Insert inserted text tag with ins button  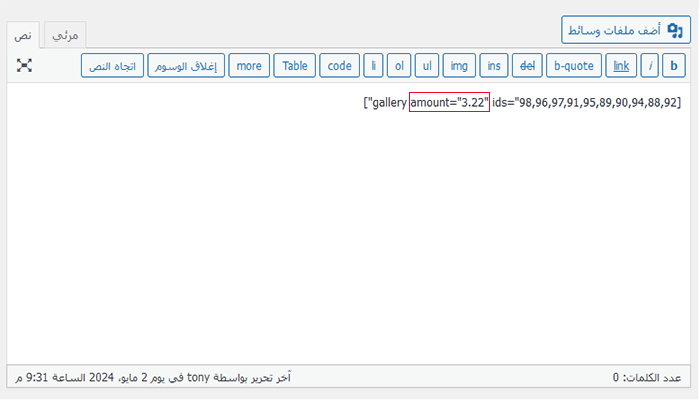[494, 66]
